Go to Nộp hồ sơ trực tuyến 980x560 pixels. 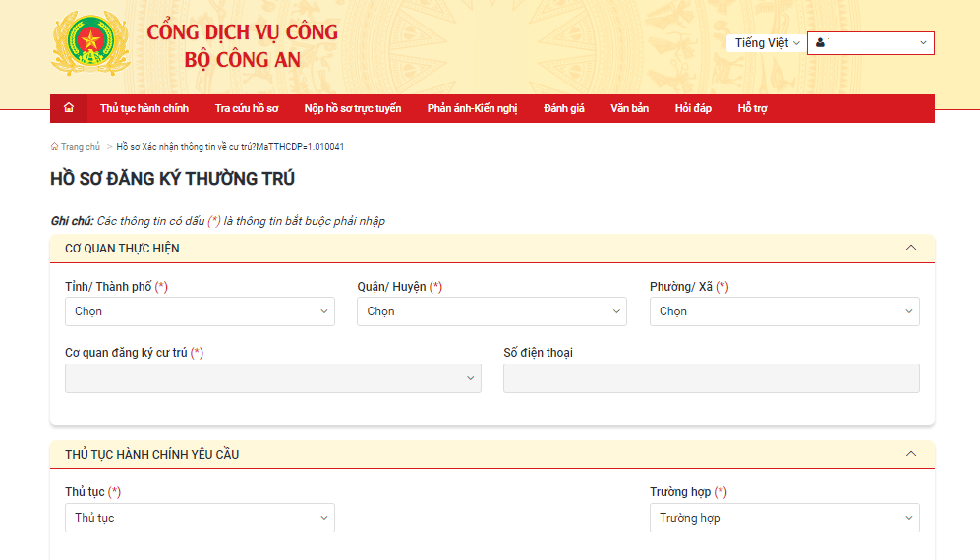353,108
